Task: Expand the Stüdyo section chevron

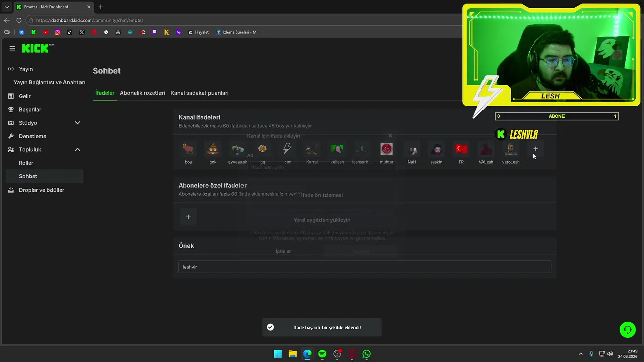Action: (x=77, y=123)
